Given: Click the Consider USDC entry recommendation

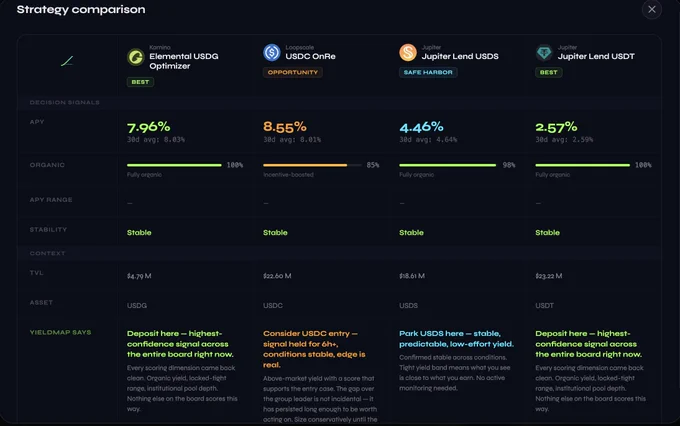Looking at the screenshot, I should 314,349.
